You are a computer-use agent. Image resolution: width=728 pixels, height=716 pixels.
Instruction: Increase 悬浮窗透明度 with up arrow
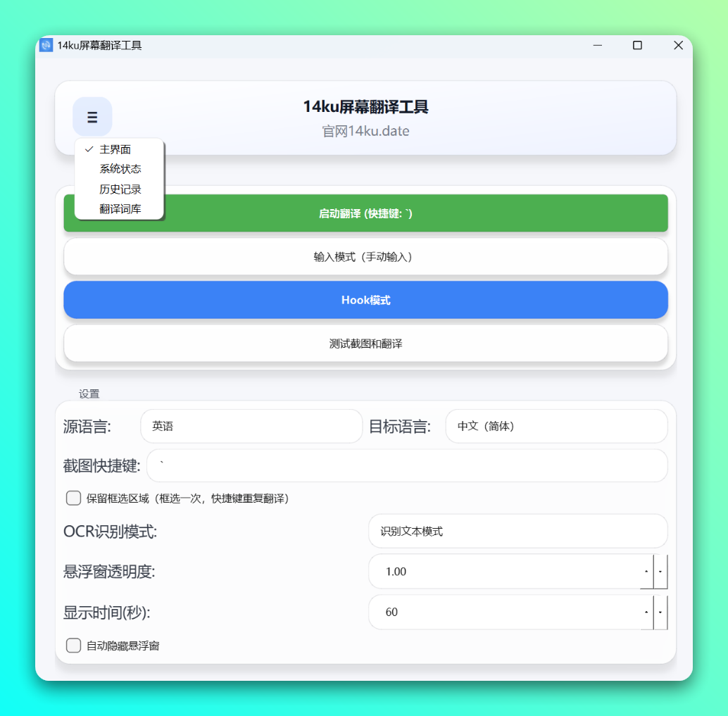(x=646, y=572)
